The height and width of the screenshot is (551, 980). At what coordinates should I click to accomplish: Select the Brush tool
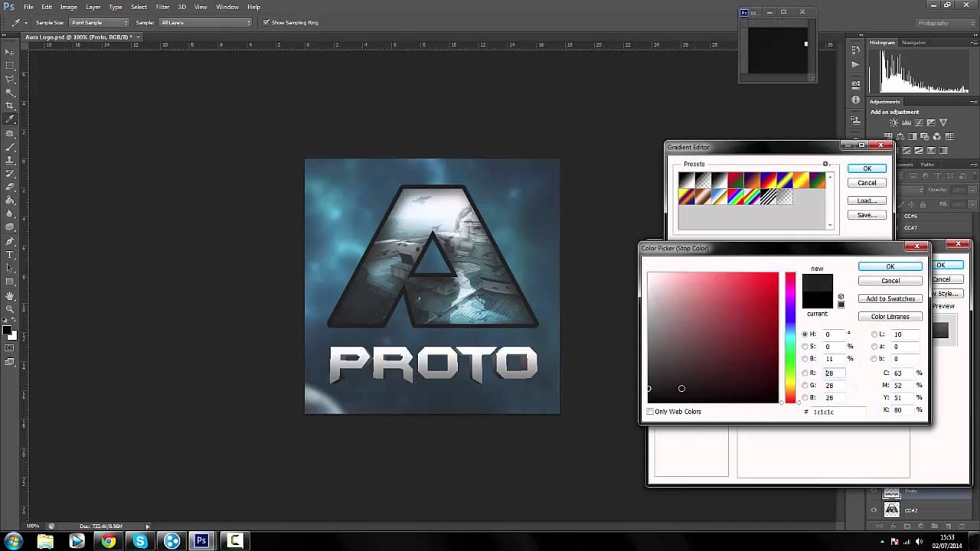click(x=10, y=146)
